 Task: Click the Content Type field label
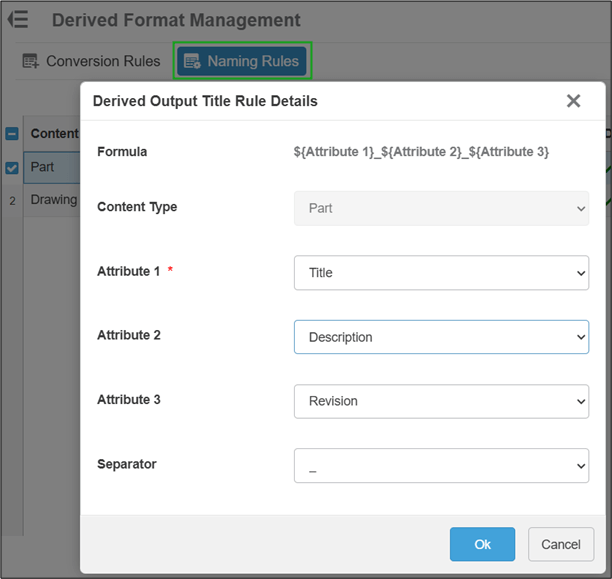137,207
